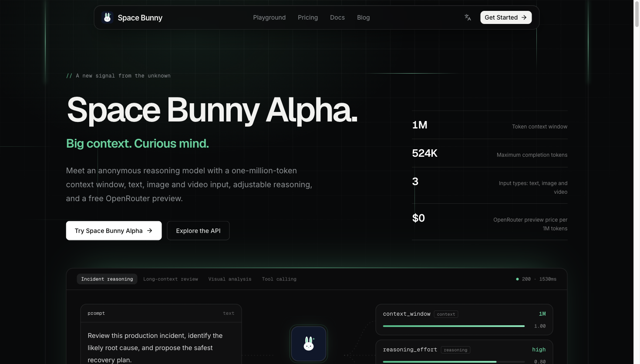Click the 'Space Bunny Alpha.' headline
The image size is (640, 364).
212,110
